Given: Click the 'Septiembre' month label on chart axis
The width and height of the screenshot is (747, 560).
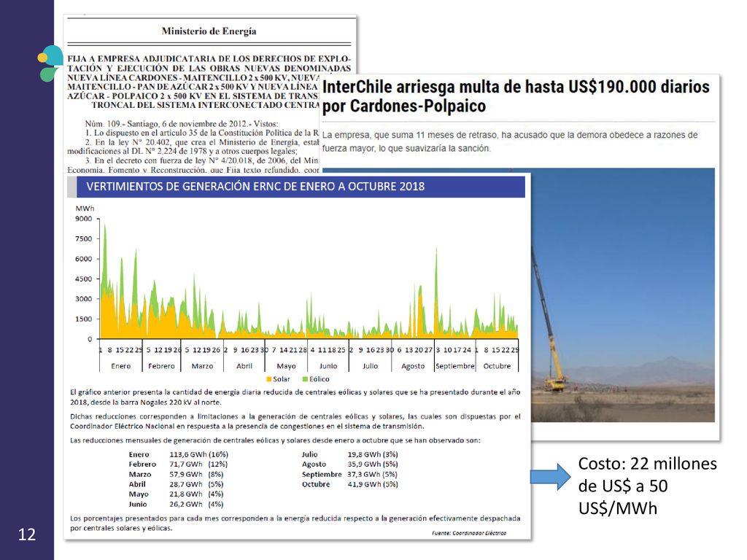Looking at the screenshot, I should (x=455, y=366).
